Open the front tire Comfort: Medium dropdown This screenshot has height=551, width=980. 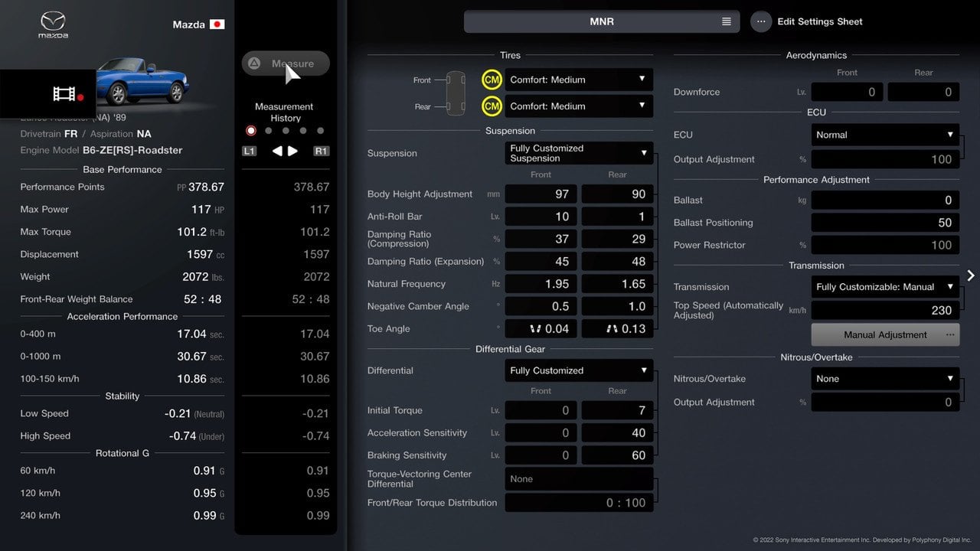point(580,80)
